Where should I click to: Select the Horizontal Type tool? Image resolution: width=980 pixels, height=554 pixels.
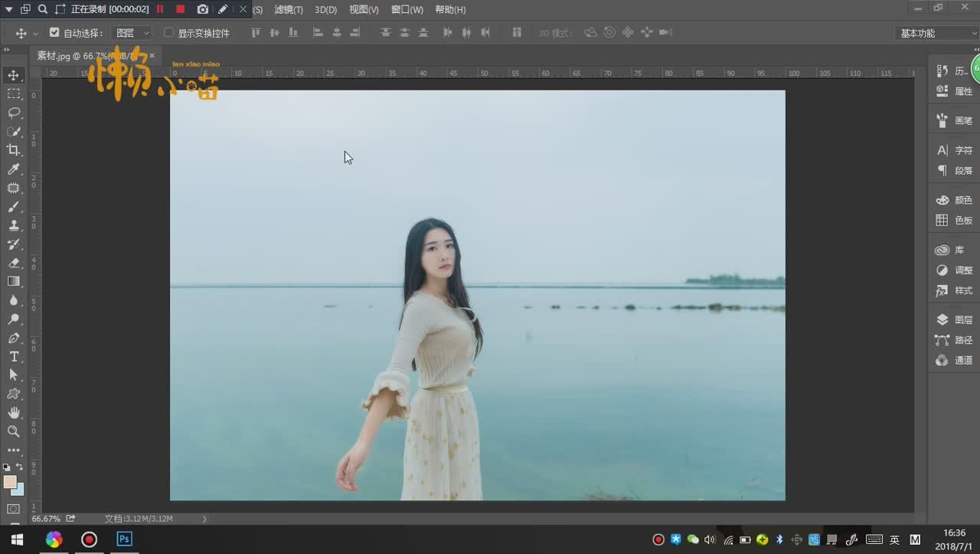[x=14, y=356]
